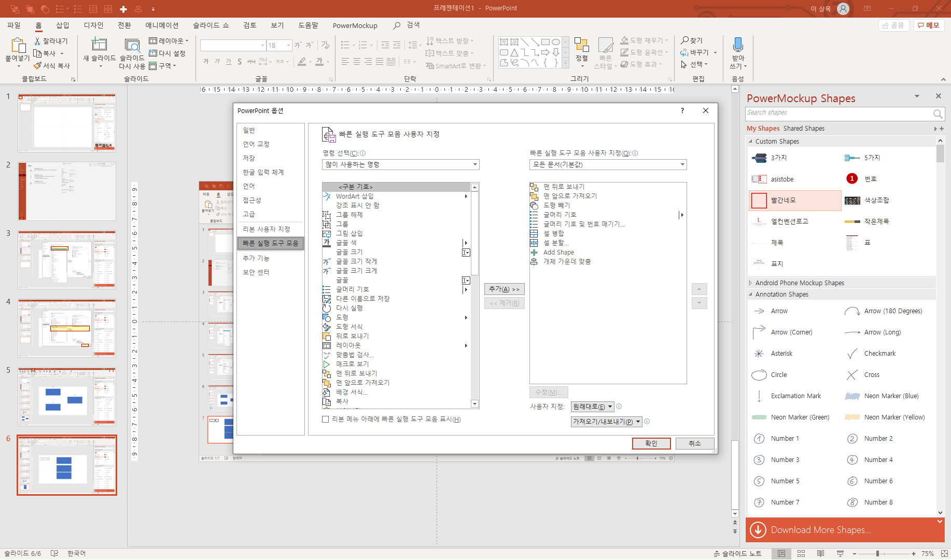Click the Arrow (Corner) annotation shape
This screenshot has width=951, height=560.
point(759,332)
